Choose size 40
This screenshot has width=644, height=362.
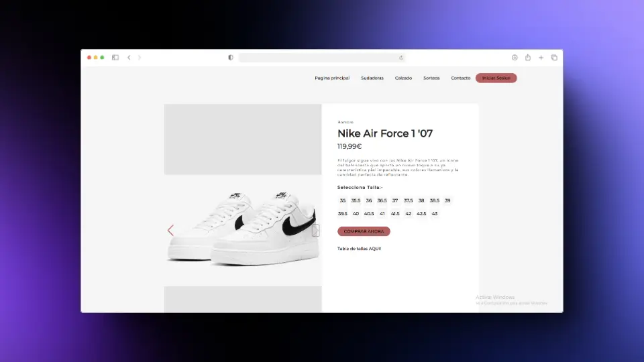click(356, 213)
